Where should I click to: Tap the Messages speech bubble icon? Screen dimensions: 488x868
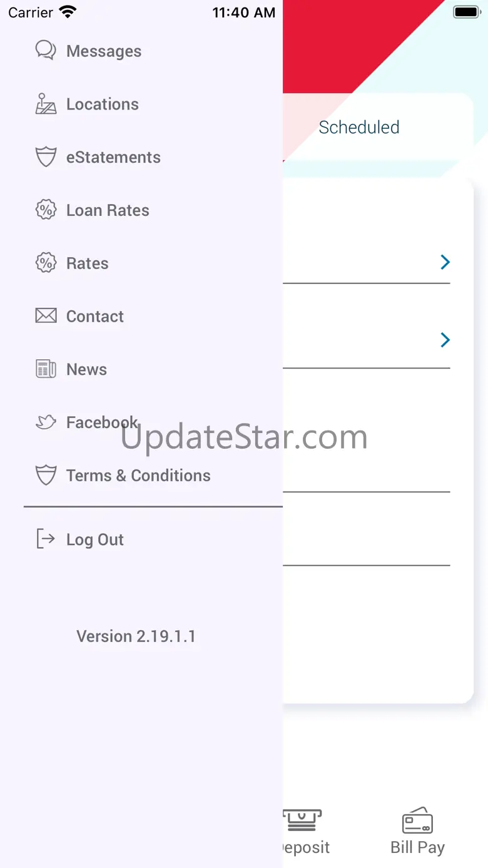tap(46, 50)
